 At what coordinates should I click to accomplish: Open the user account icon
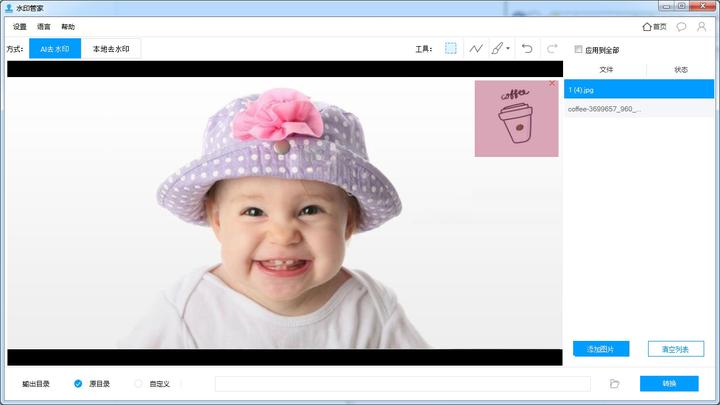tap(701, 27)
